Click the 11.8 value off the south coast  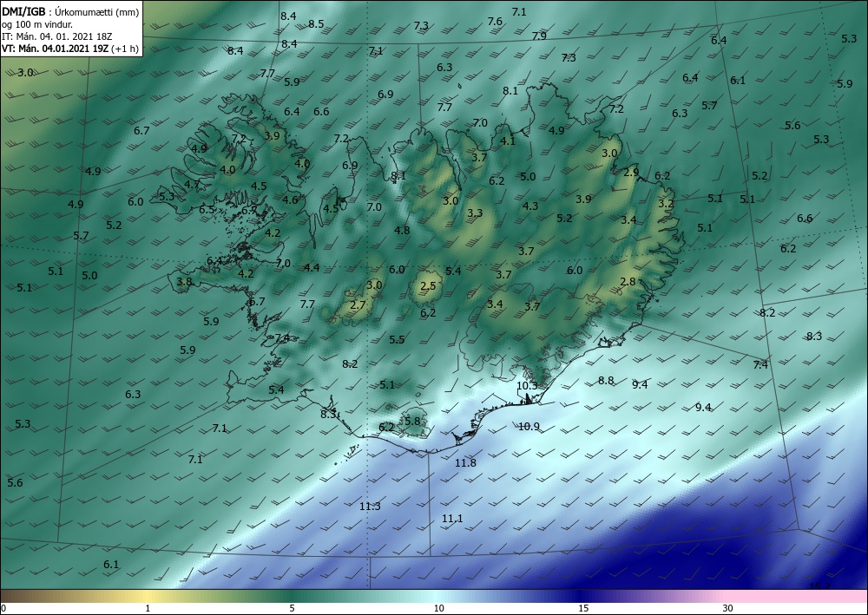click(x=465, y=463)
